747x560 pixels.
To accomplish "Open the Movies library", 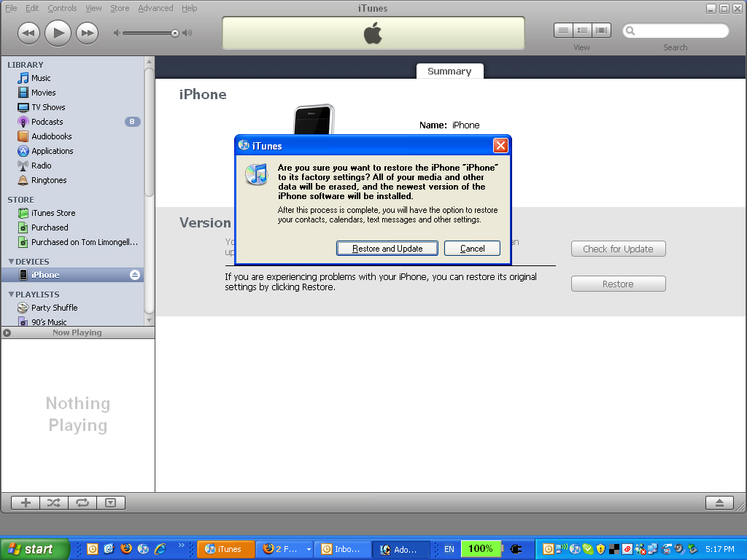I will click(43, 93).
